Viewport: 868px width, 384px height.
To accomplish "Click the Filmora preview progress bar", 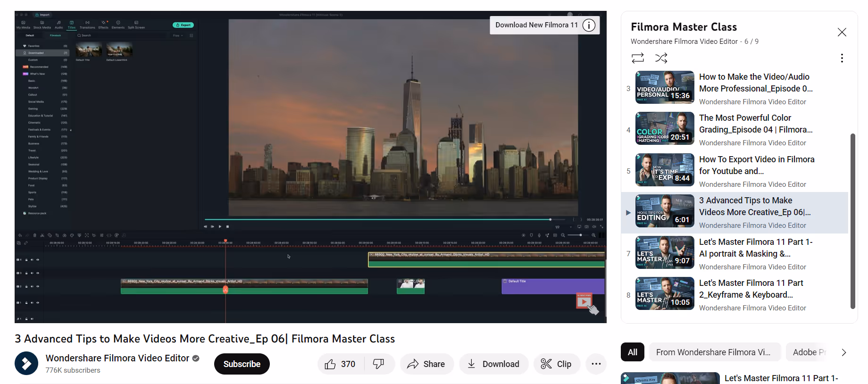I will point(385,219).
